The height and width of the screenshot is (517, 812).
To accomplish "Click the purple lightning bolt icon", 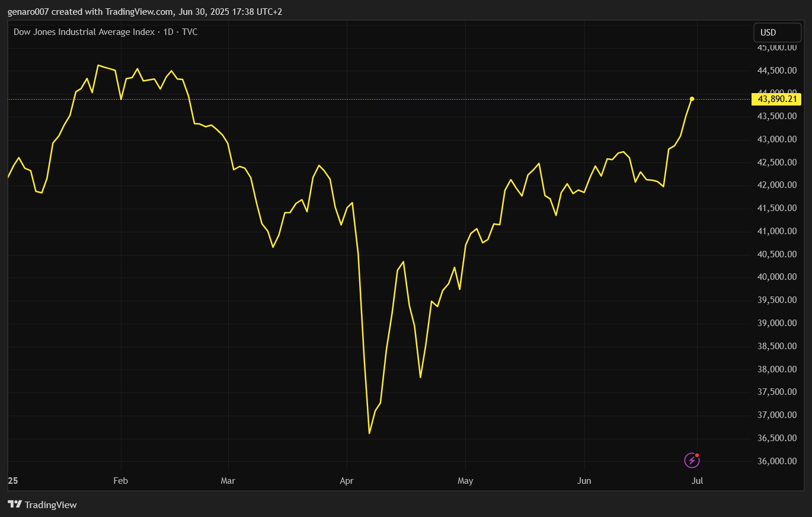I will 692,460.
